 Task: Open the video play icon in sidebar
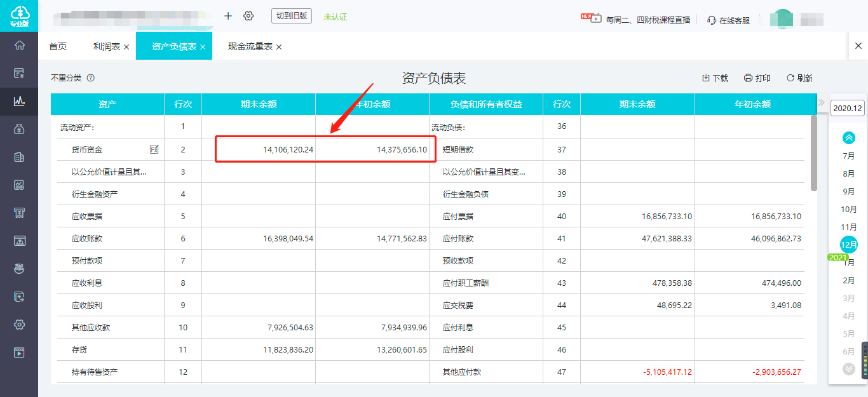[x=19, y=353]
